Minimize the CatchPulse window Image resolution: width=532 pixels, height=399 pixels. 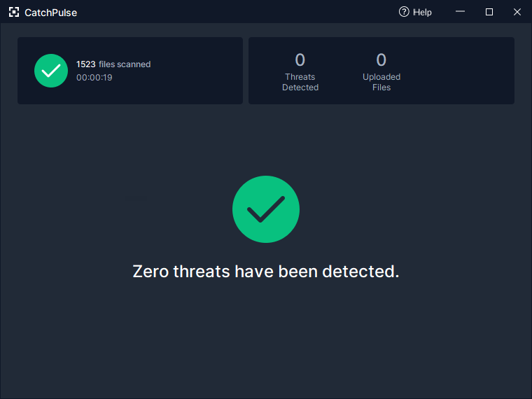pos(460,12)
